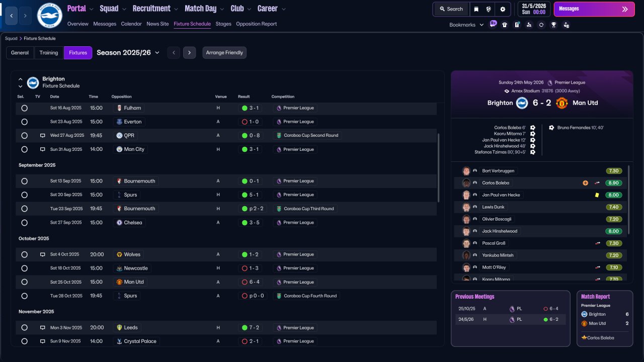Select the Fulham fixture radio button
The height and width of the screenshot is (362, 644).
pyautogui.click(x=24, y=108)
